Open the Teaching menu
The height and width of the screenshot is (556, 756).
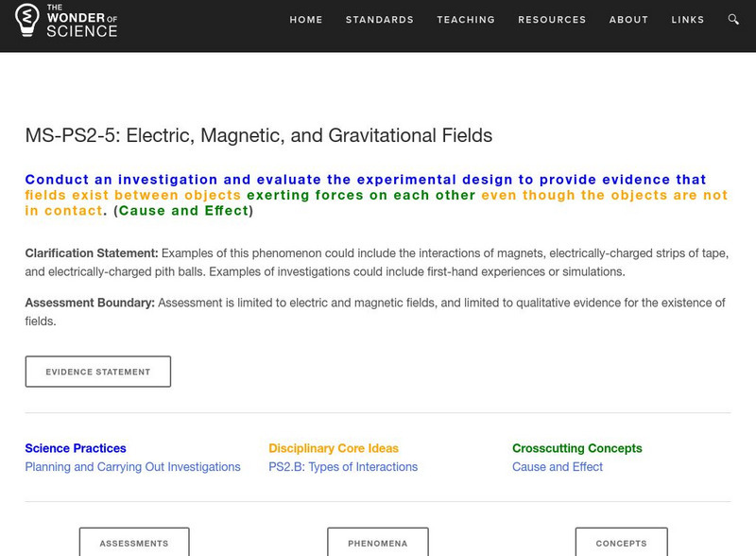(466, 20)
